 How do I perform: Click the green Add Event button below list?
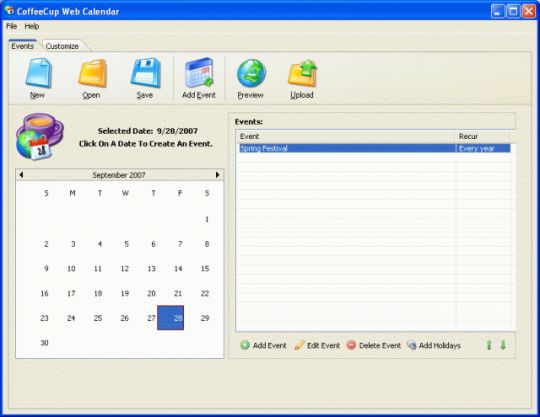[x=263, y=345]
